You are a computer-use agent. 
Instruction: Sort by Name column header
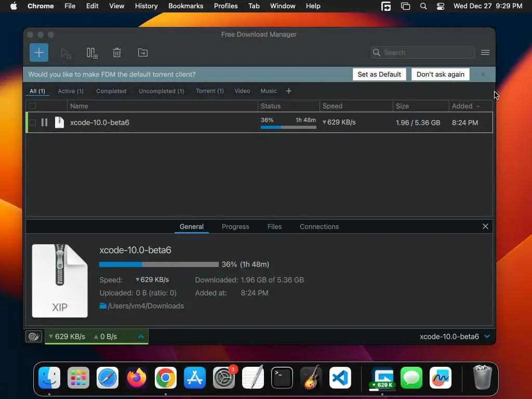pos(162,106)
